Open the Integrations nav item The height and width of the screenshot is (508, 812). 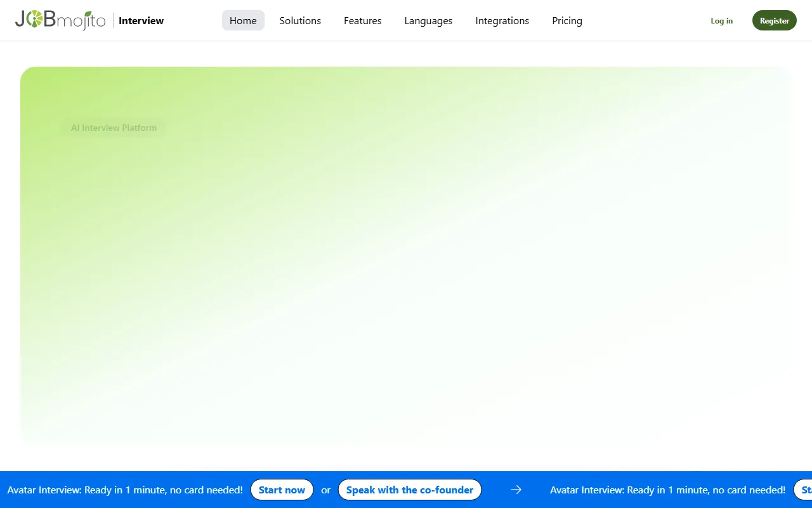pyautogui.click(x=502, y=21)
